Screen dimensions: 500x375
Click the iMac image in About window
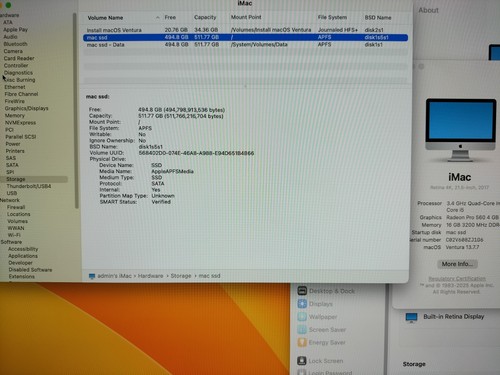pos(461,130)
